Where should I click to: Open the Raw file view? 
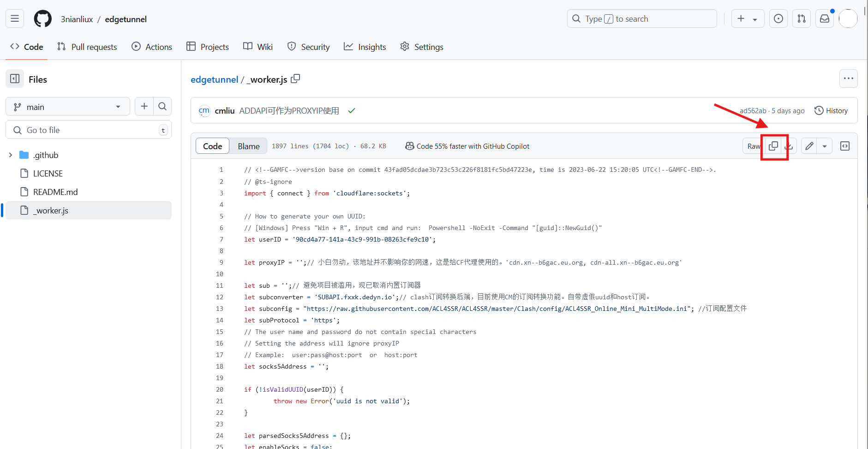754,146
